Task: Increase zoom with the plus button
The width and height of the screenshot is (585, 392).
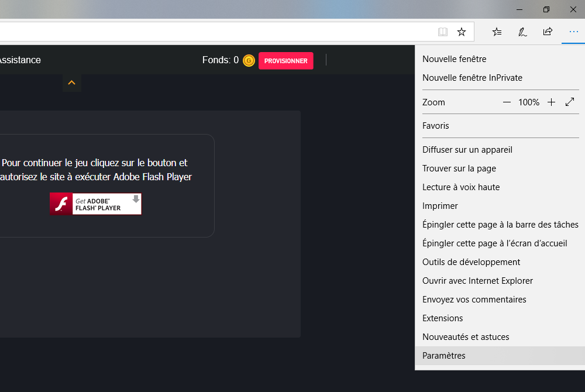Action: (x=551, y=102)
